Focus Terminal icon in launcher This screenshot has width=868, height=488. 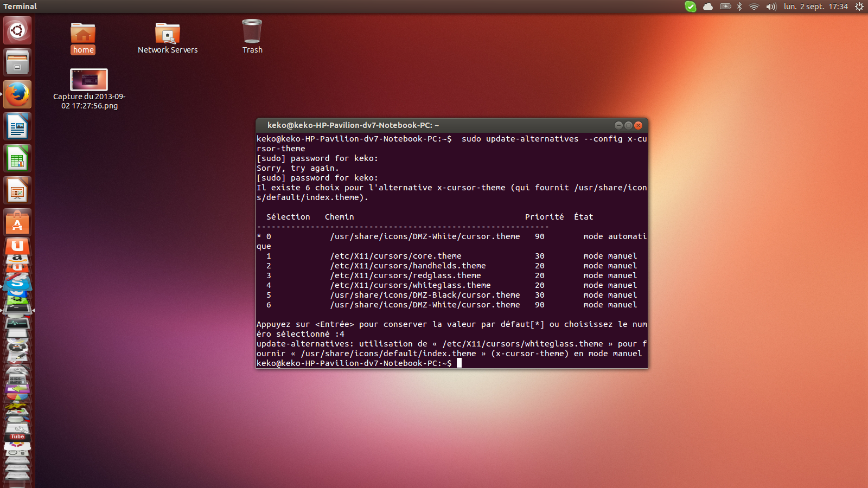[x=17, y=309]
